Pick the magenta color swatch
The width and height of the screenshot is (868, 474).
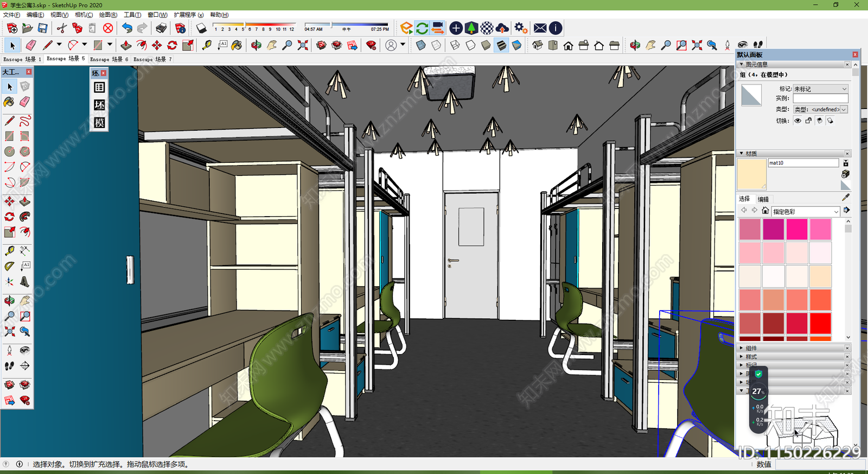click(x=773, y=229)
